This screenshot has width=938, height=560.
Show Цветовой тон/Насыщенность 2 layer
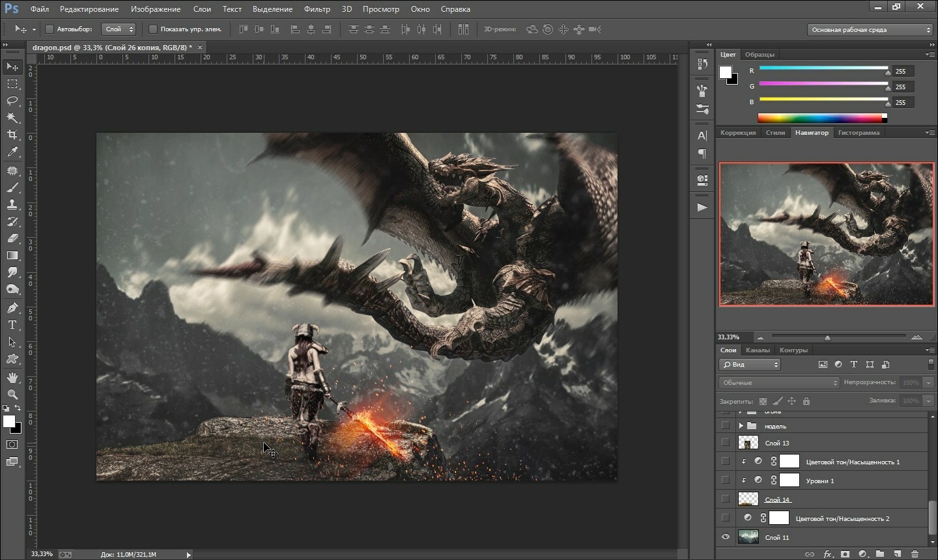[x=726, y=518]
